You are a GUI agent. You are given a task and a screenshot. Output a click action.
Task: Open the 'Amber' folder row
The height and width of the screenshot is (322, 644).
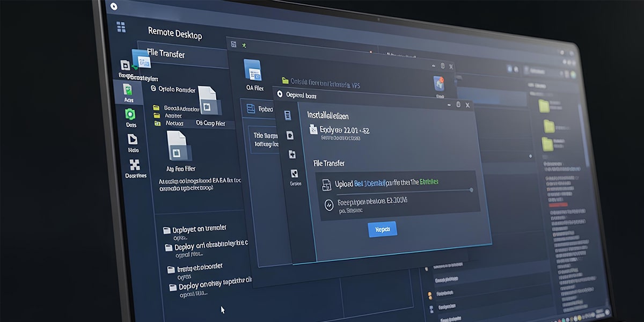168,115
